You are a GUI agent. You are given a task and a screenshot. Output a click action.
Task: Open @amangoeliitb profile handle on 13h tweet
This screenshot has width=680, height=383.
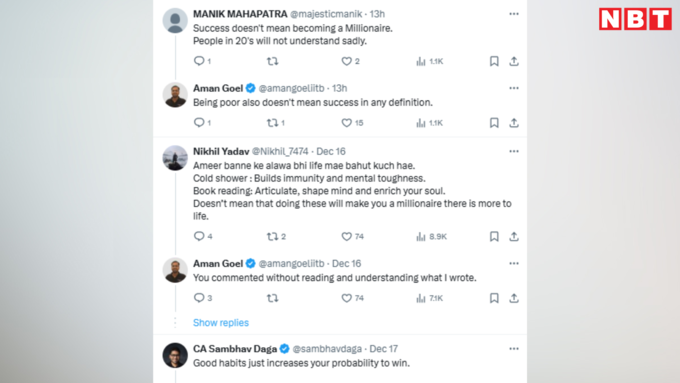pos(291,88)
